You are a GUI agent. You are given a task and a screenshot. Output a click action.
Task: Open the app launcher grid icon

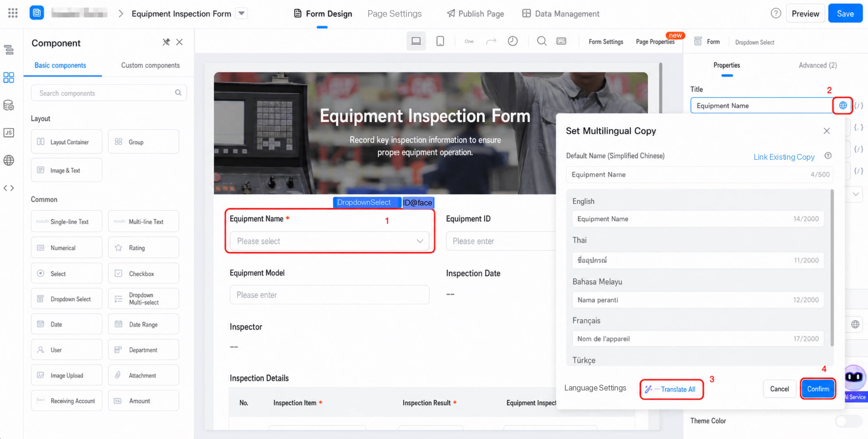pos(13,13)
